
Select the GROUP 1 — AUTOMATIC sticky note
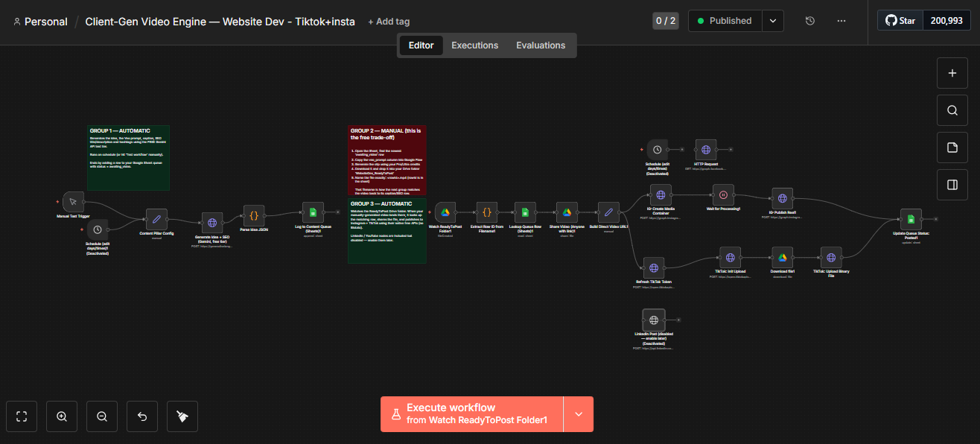tap(128, 157)
